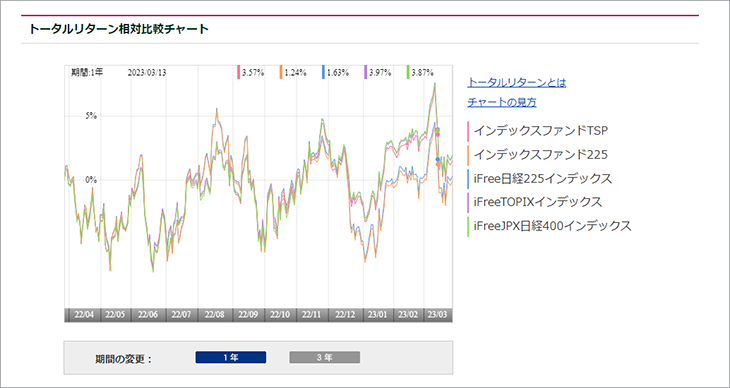Click the トータルリターン相対比較チャート heading

119,29
